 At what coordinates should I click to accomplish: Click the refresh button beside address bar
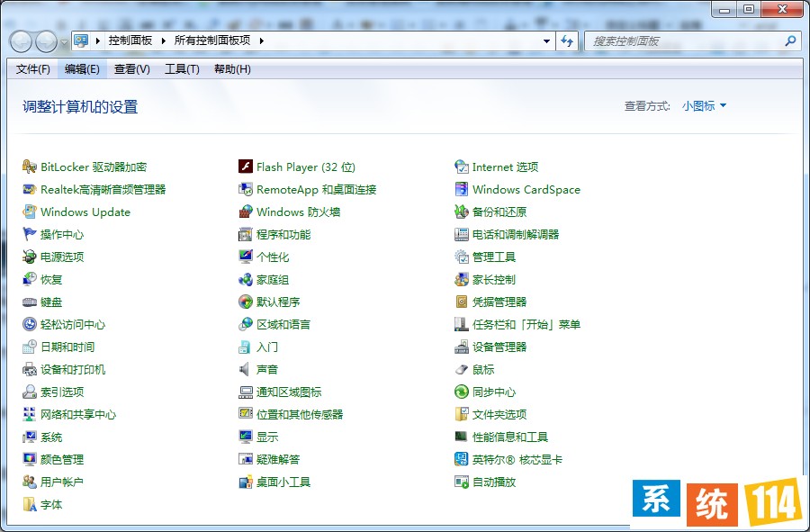(x=567, y=41)
